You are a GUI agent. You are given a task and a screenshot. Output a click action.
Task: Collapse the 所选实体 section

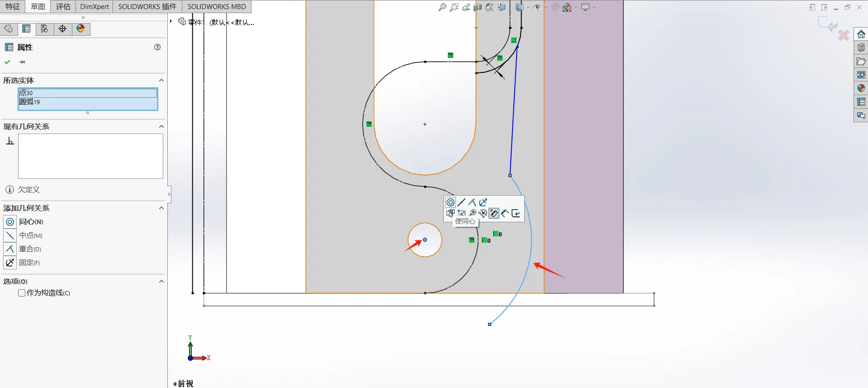point(161,80)
